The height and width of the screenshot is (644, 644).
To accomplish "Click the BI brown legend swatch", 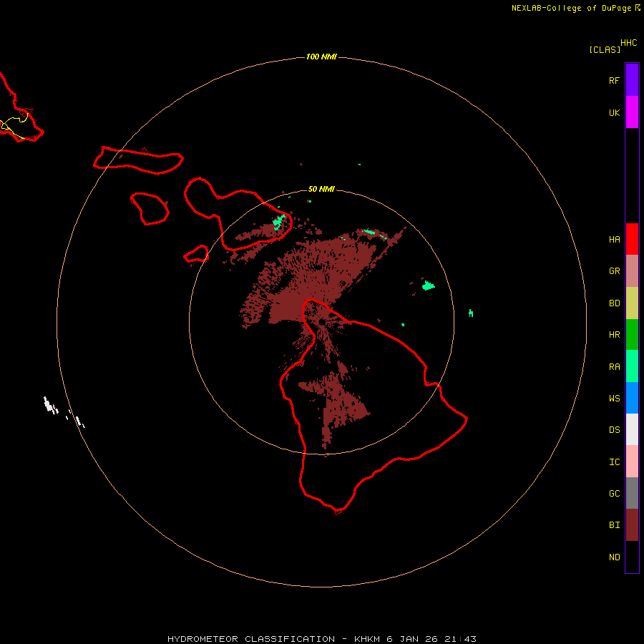I will point(632,525).
